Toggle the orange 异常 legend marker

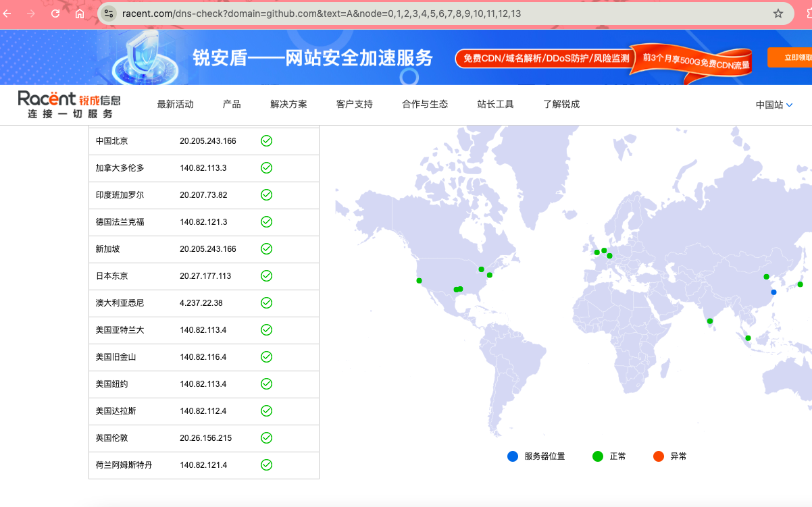click(x=659, y=456)
